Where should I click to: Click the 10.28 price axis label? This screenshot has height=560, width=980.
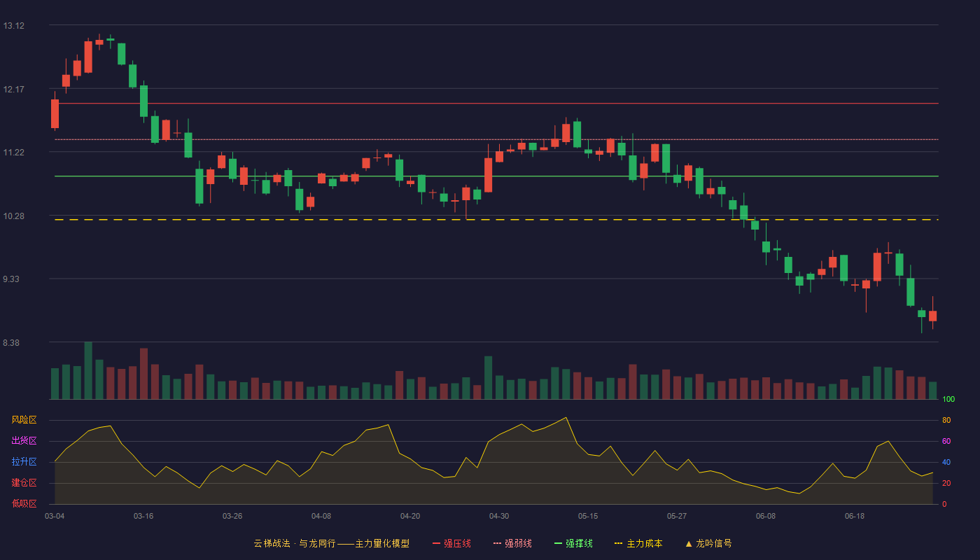click(13, 216)
